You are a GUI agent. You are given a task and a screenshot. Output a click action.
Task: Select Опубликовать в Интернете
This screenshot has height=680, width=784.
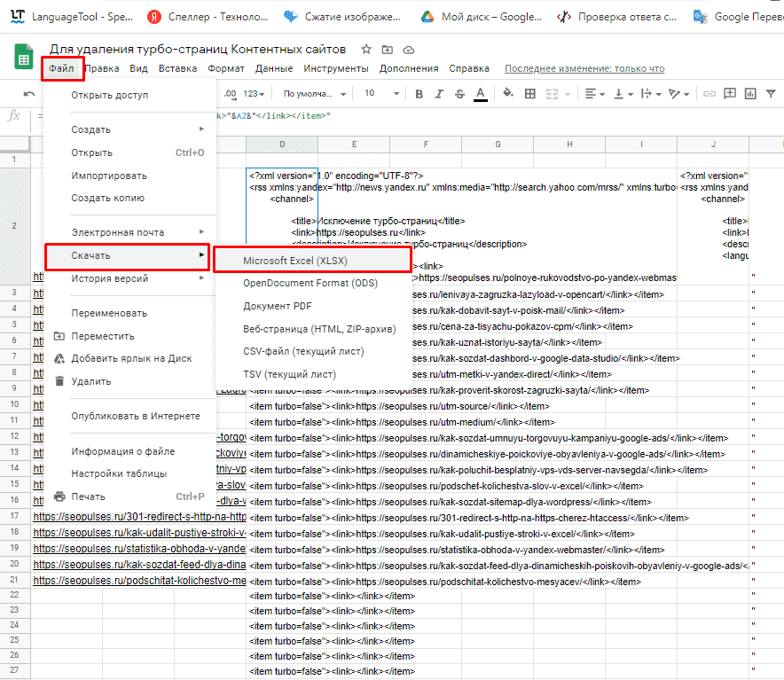(130, 416)
